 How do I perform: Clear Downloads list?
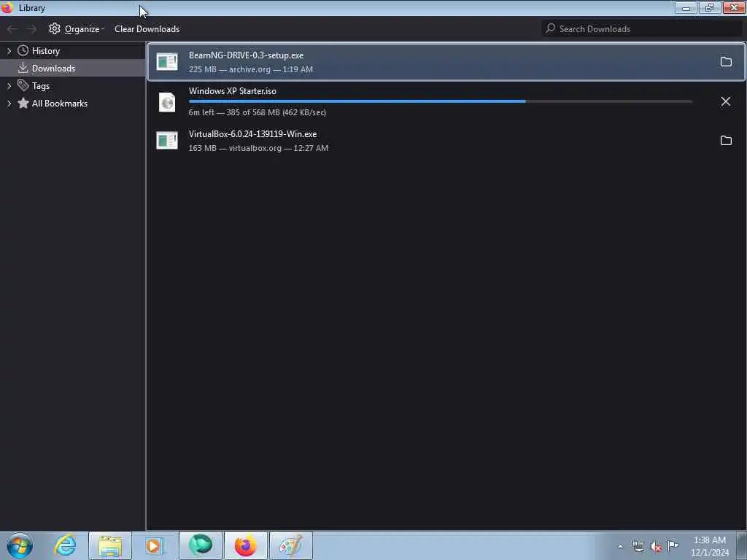[147, 29]
